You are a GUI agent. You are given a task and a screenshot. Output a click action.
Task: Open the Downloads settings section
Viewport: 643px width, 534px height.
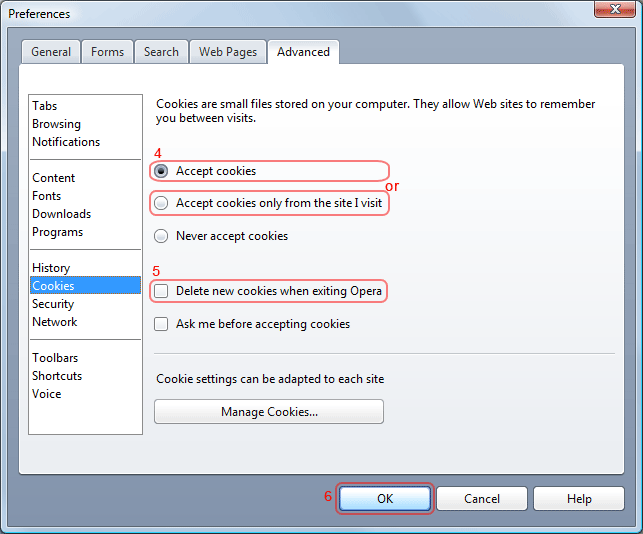tap(61, 214)
